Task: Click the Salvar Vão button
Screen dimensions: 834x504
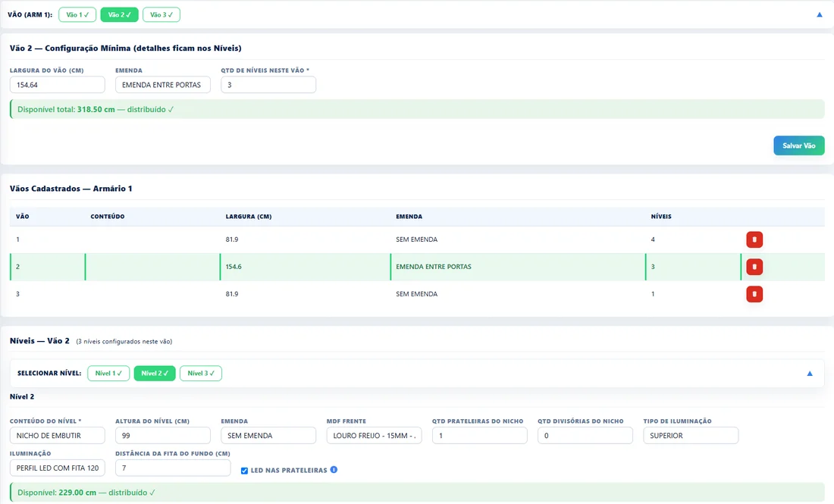Action: pyautogui.click(x=799, y=146)
